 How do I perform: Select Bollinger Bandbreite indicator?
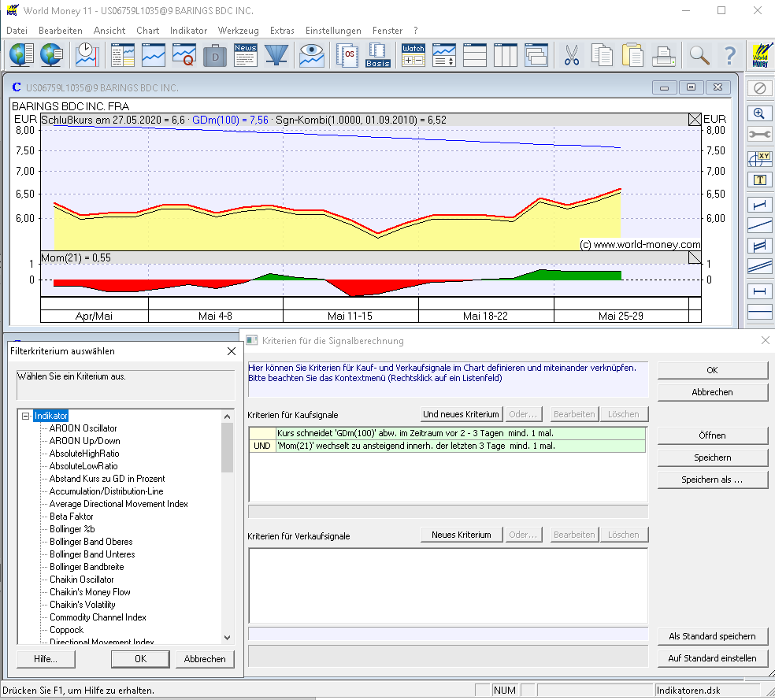pyautogui.click(x=87, y=567)
